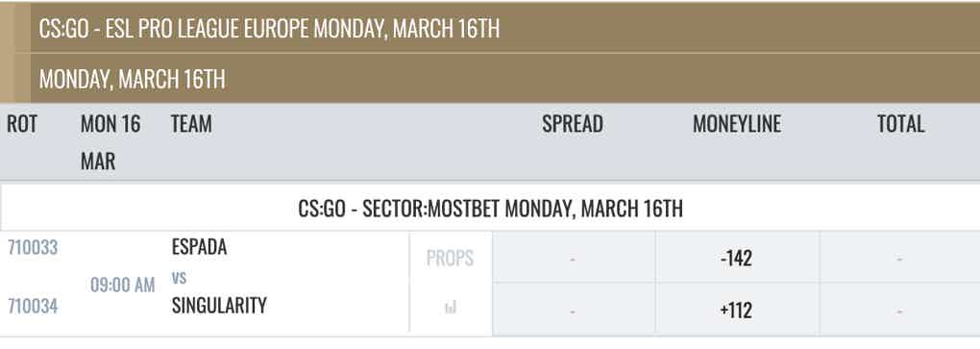Collapse the Monday, March 16th date bar
Screen dimensions: 980x349
click(x=505, y=79)
